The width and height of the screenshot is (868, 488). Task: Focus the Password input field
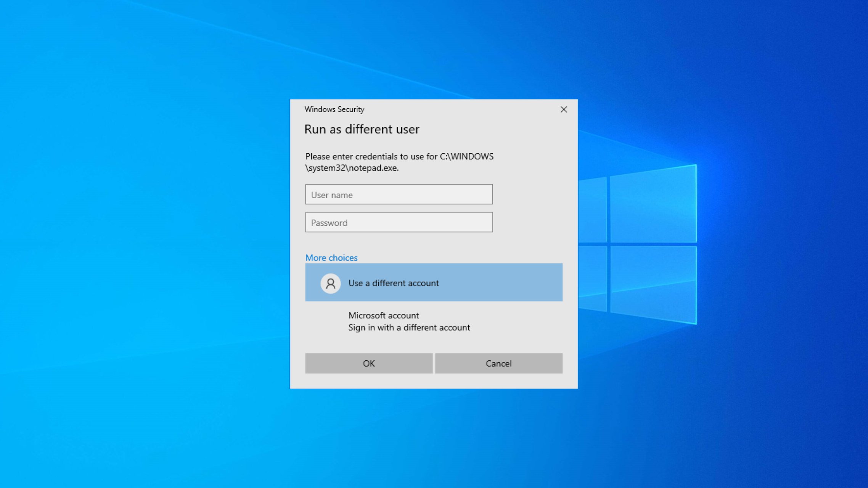pyautogui.click(x=399, y=222)
